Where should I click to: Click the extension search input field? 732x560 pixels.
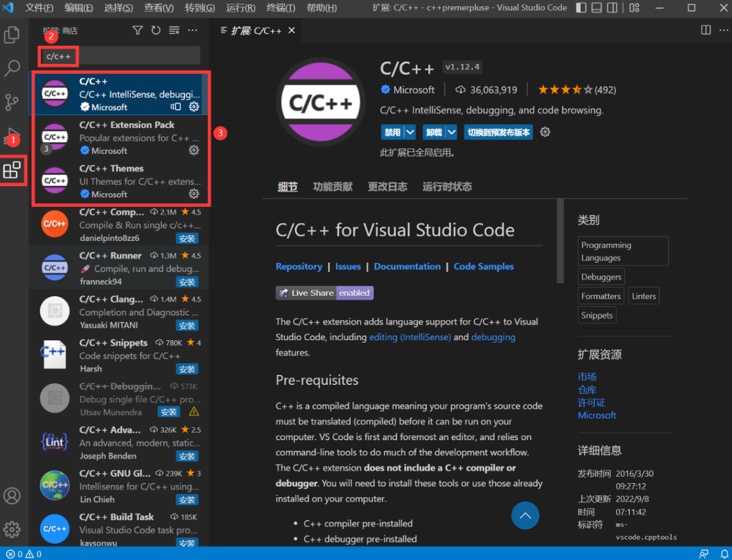click(x=137, y=56)
